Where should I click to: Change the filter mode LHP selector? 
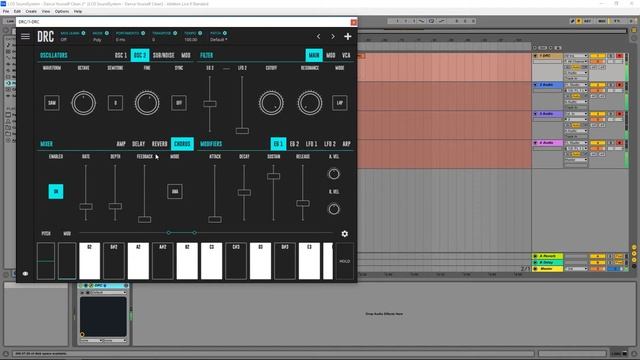tap(340, 103)
